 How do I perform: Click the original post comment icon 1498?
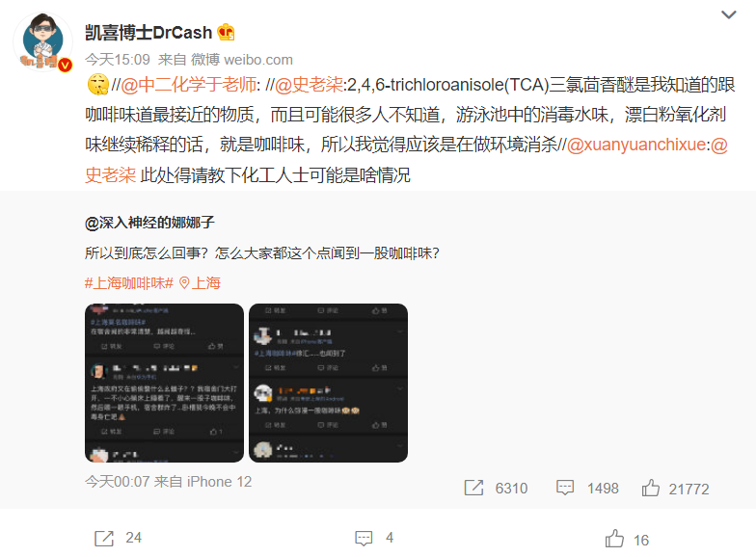587,488
